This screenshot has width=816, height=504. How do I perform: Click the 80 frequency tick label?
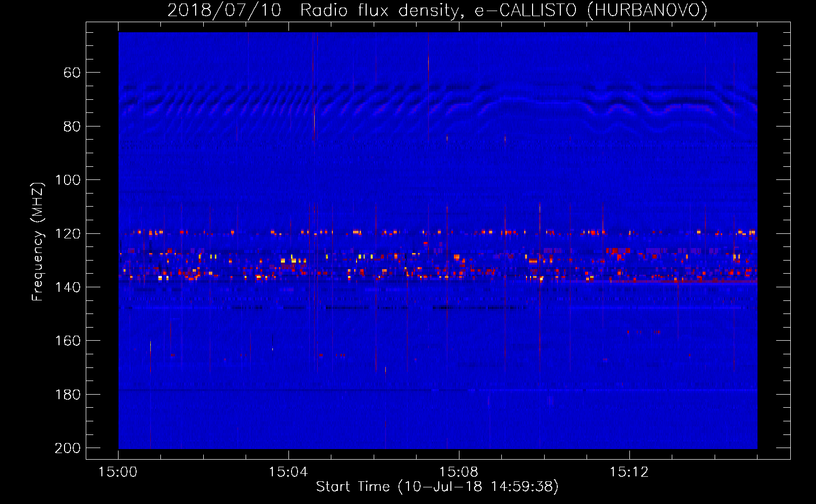click(72, 127)
